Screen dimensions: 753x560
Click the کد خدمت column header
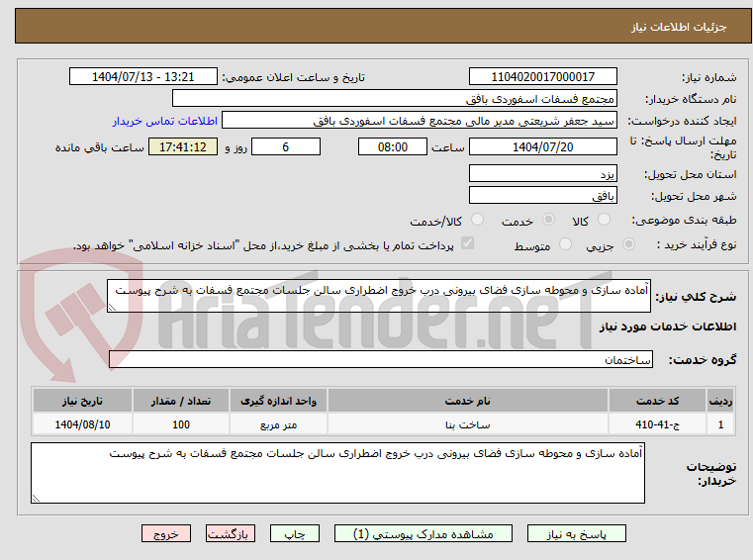[x=657, y=401]
